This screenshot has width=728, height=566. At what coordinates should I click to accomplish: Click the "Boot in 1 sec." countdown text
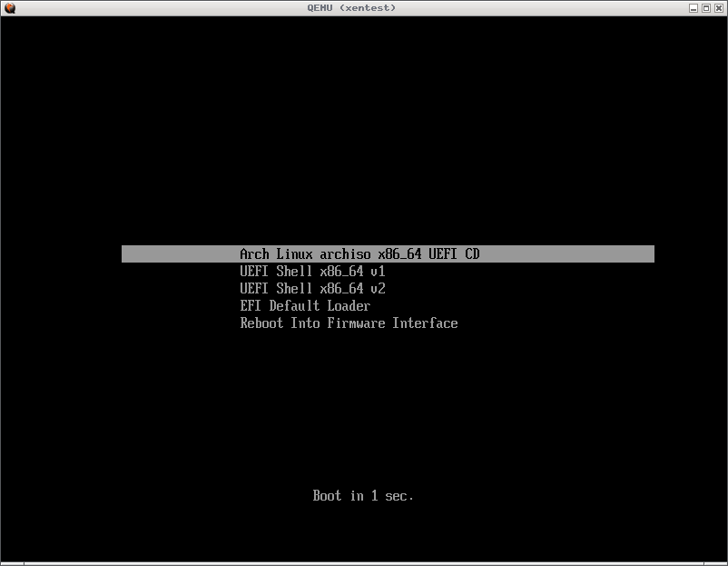click(x=363, y=496)
